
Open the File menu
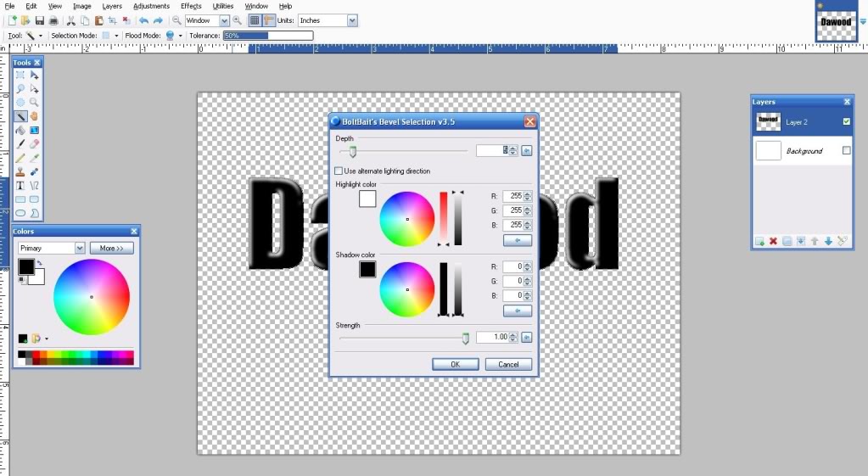(10, 6)
